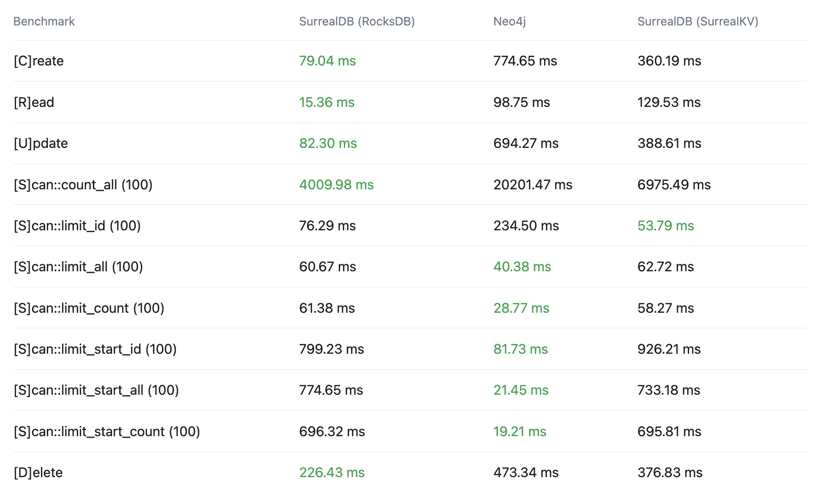Screen dimensions: 815x504
Task: Click the 62.72 ms value
Action: coord(666,267)
